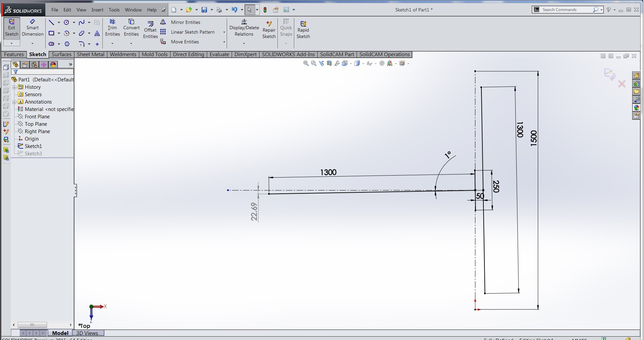Open the Insert menu
The width and height of the screenshot is (644, 340).
(x=97, y=10)
